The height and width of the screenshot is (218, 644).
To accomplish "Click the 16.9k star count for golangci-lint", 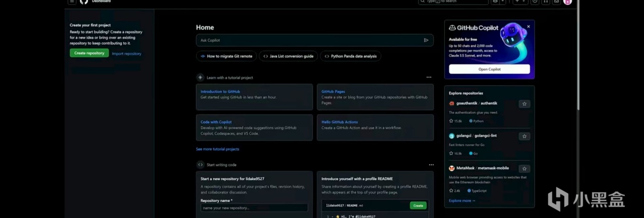I will [x=455, y=154].
